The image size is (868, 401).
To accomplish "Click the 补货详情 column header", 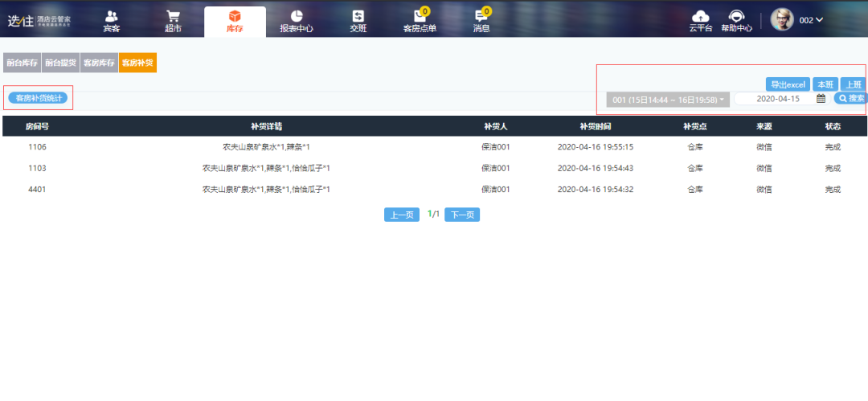I will pos(266,126).
